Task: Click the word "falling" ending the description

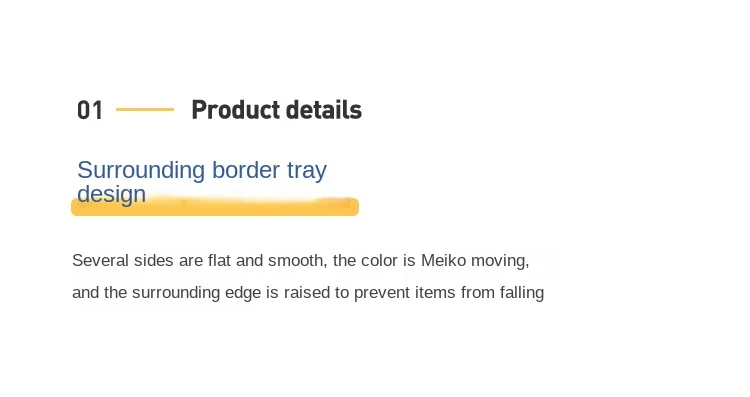Action: tap(522, 293)
